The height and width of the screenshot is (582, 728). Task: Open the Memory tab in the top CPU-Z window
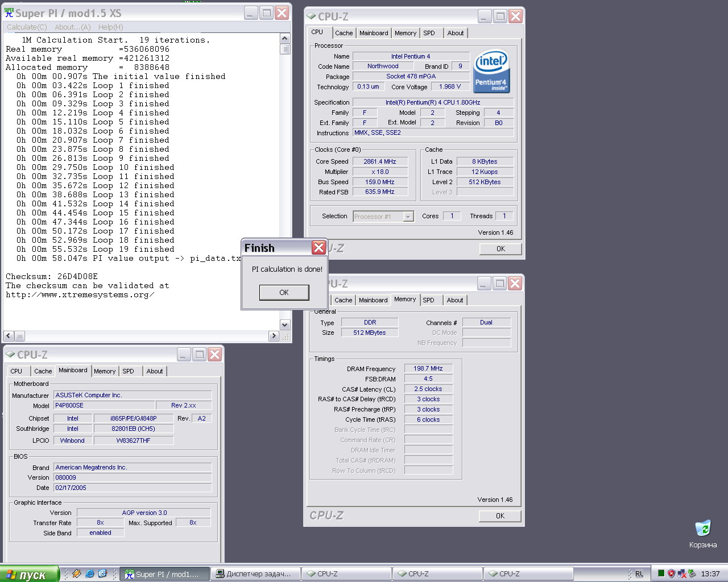coord(406,33)
